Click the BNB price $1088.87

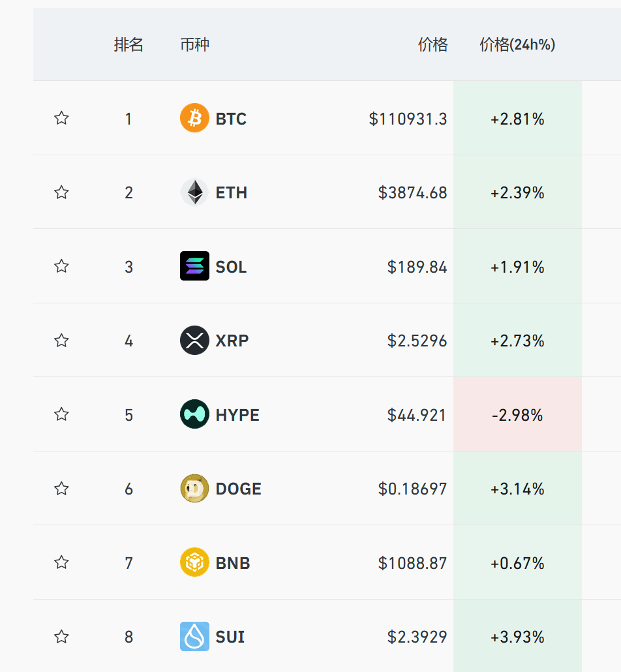412,563
